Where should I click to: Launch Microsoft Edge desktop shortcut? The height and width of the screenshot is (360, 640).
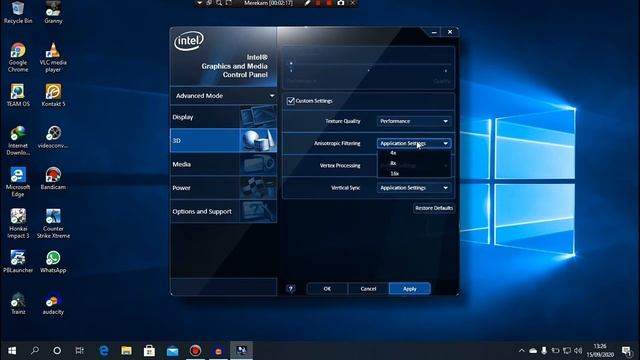(18, 182)
